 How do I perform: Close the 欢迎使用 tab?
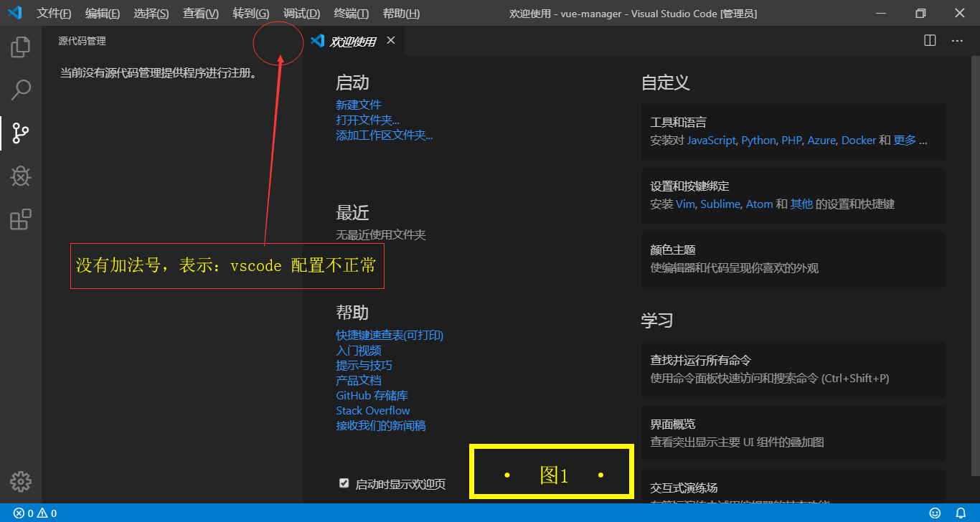[x=391, y=41]
